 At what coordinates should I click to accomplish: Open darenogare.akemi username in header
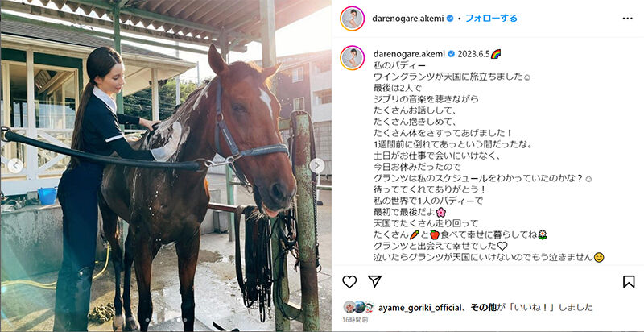pyautogui.click(x=408, y=19)
